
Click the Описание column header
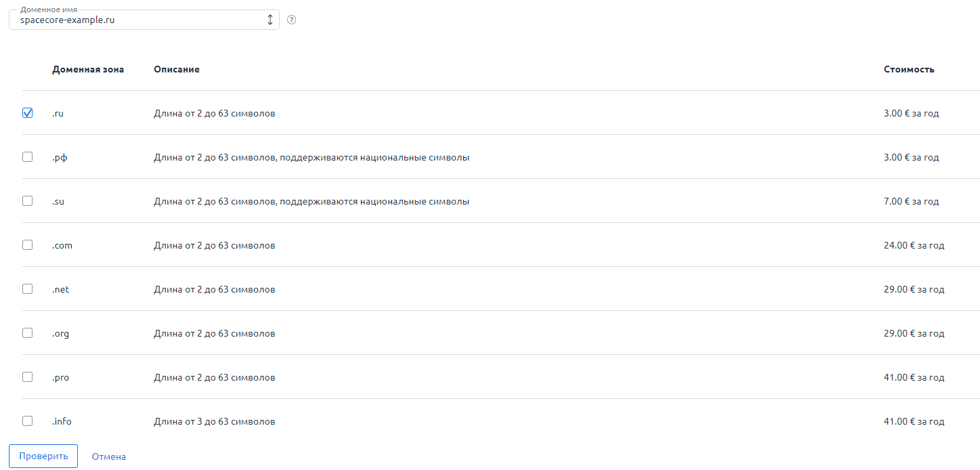(176, 69)
